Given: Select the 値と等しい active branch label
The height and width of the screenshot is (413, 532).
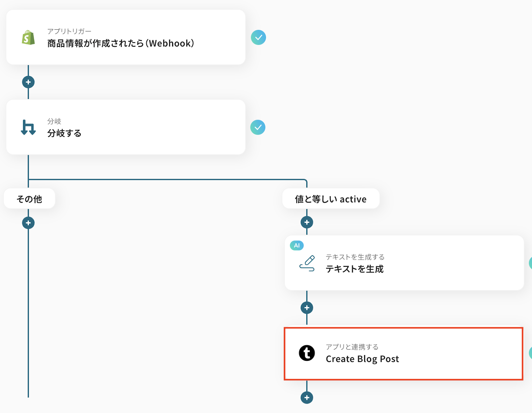Looking at the screenshot, I should (331, 199).
